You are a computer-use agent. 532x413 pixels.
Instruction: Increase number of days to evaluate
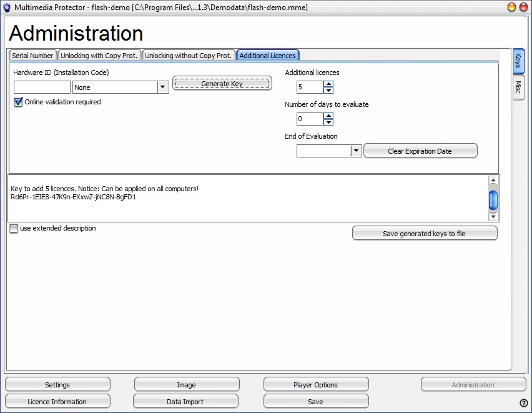[x=328, y=116]
